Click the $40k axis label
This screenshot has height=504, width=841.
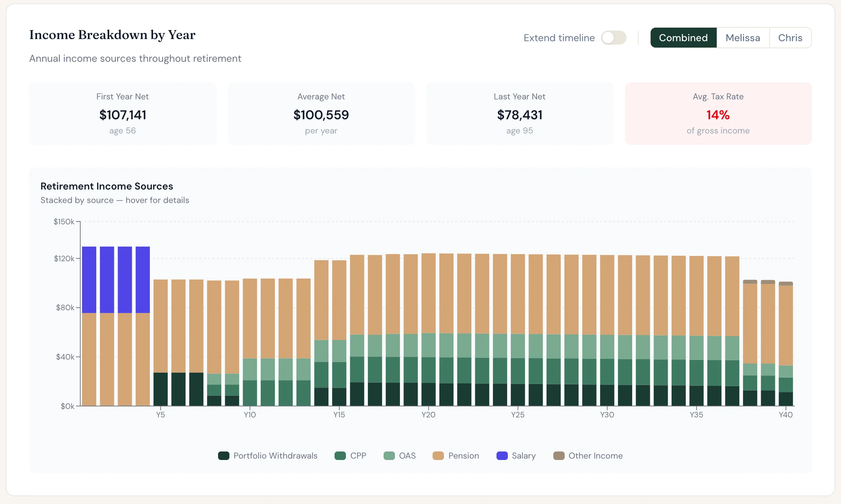[x=65, y=357]
